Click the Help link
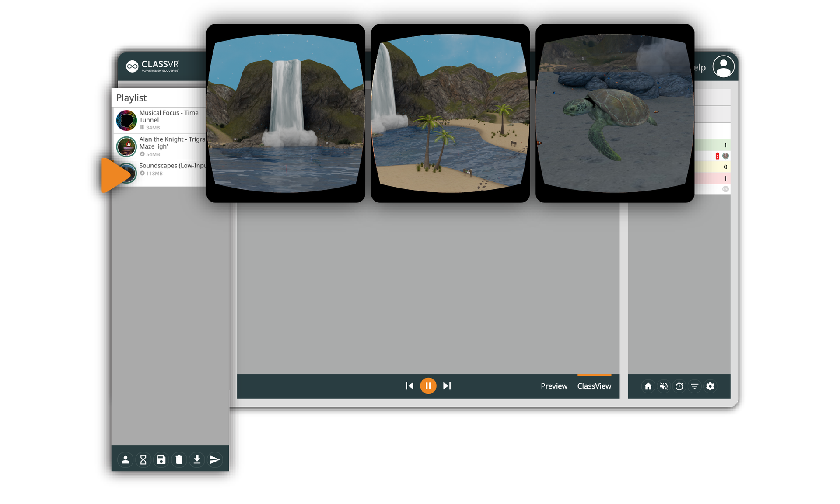Image resolution: width=840 pixels, height=504 pixels. coord(699,67)
